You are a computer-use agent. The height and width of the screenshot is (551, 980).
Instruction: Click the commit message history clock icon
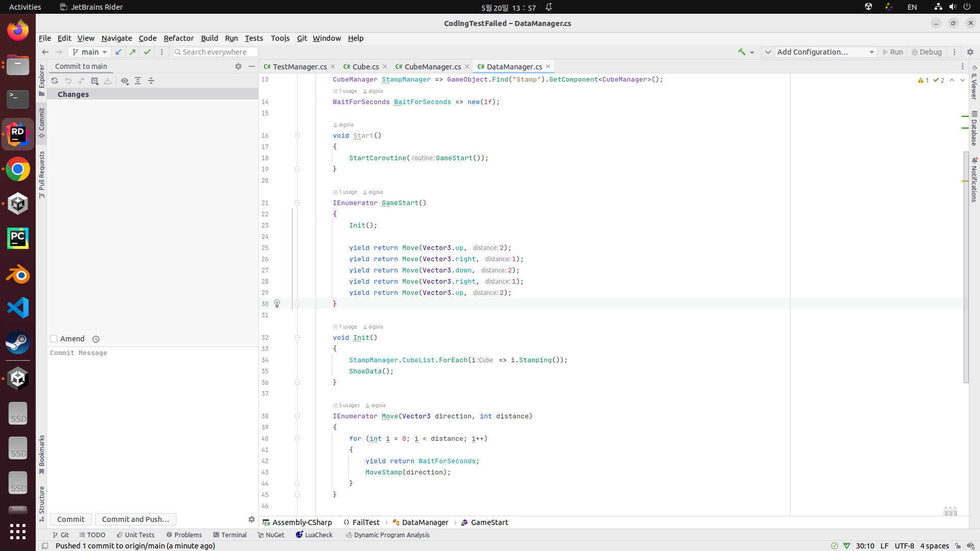96,339
